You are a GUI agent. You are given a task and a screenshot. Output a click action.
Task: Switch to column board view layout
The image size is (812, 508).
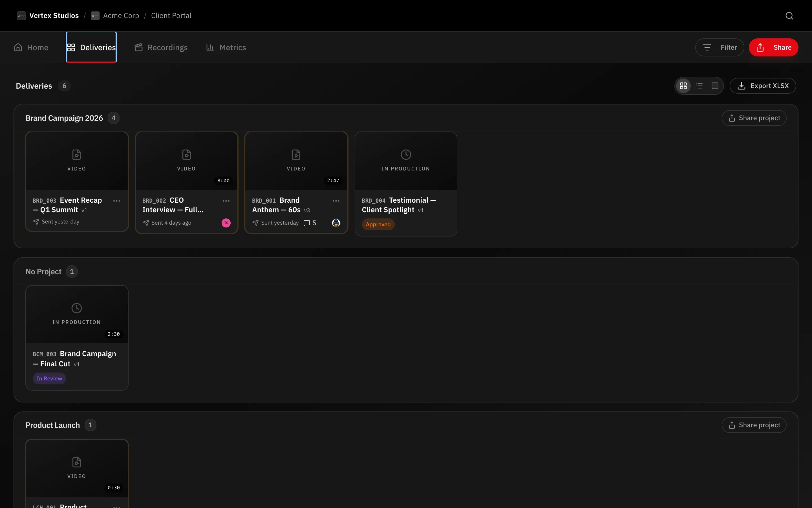tap(715, 86)
